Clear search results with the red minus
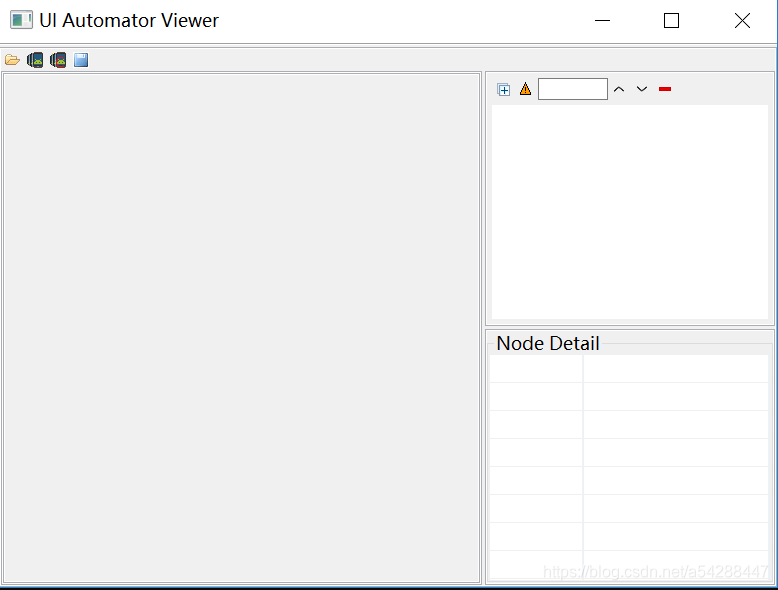The image size is (778, 590). tap(665, 89)
